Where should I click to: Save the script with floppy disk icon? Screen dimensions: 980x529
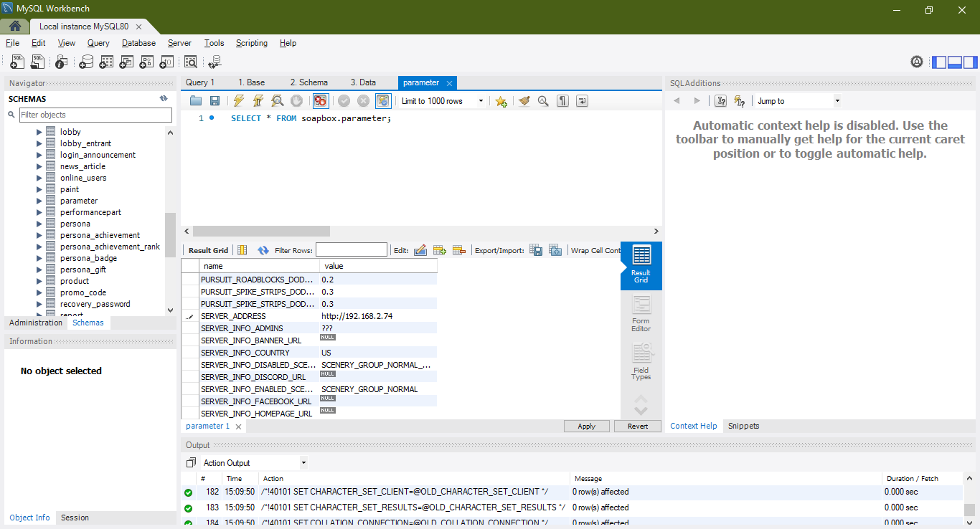pos(215,101)
